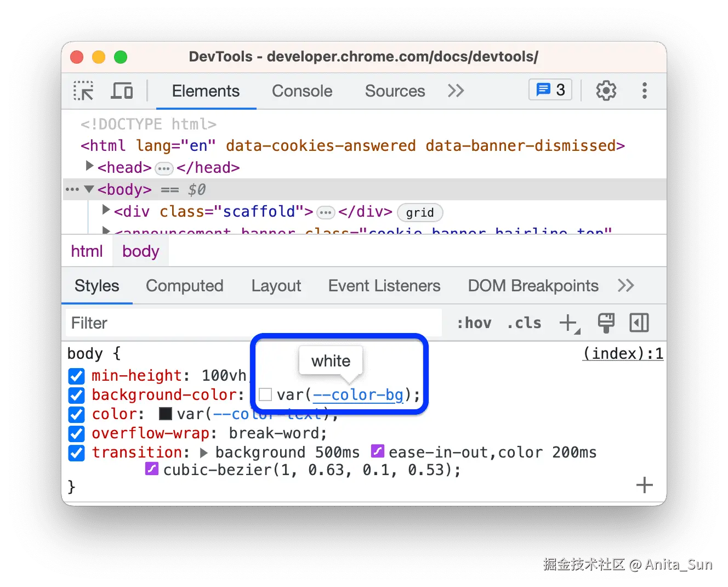Open the DOM Breakpoints tab
Viewport: 728px width, 587px height.
[533, 286]
